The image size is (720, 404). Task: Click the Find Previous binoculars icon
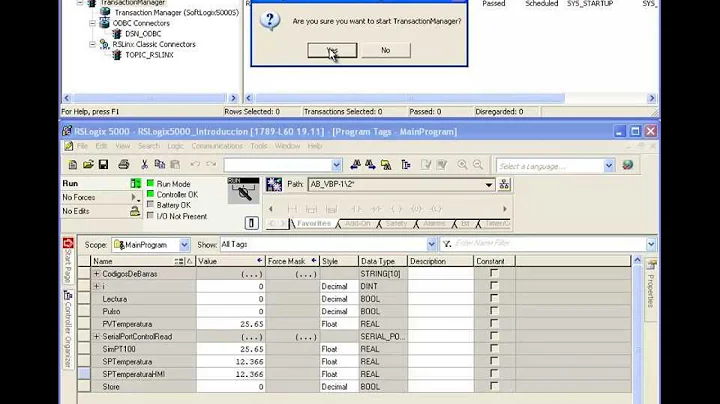point(355,164)
